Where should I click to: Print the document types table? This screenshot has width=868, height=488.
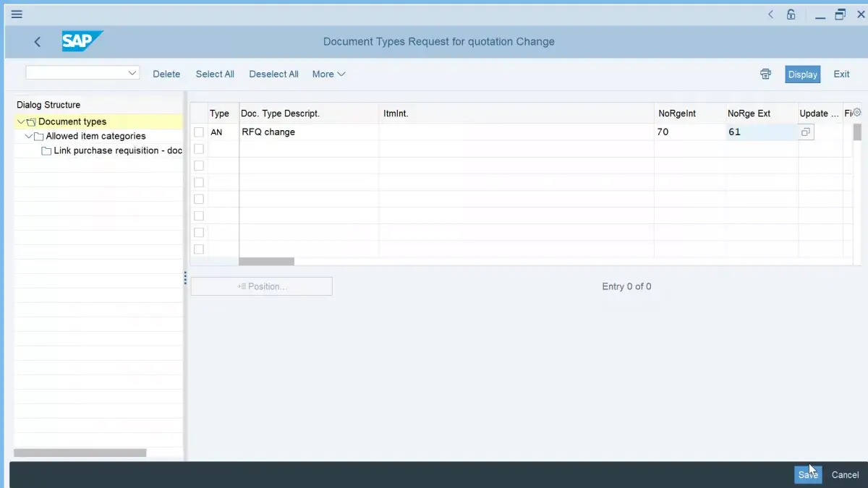pos(765,74)
